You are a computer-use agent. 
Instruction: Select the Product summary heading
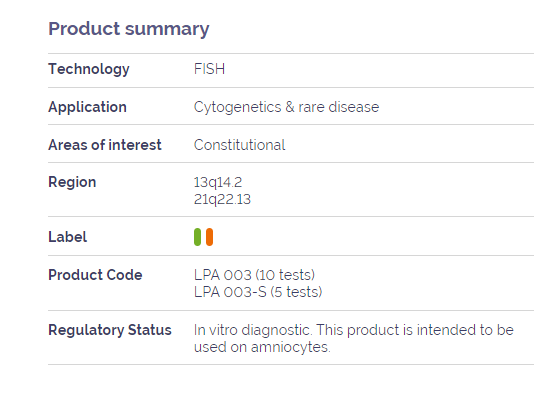(129, 29)
